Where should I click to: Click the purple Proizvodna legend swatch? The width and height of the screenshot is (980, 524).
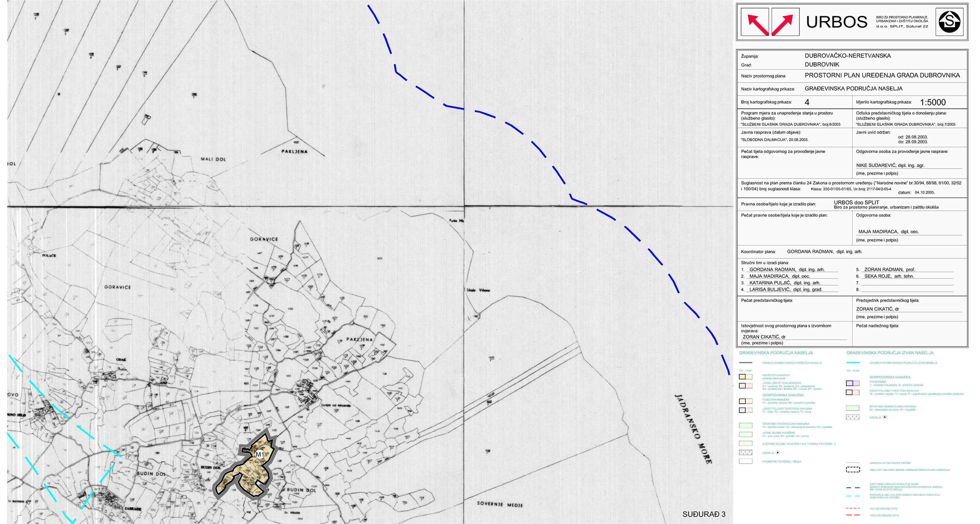tap(852, 383)
